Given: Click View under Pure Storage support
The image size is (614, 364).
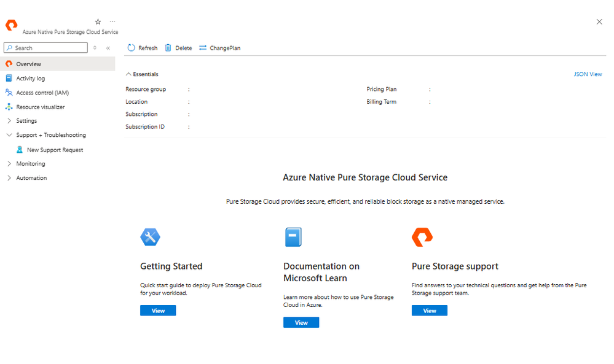Looking at the screenshot, I should pos(429,311).
